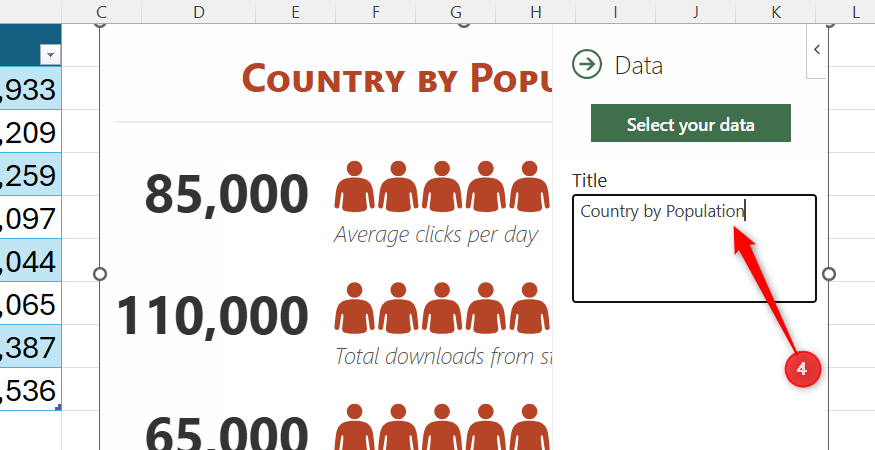This screenshot has width=875, height=450.
Task: Click the cell ending in ,065
Action: [x=31, y=303]
